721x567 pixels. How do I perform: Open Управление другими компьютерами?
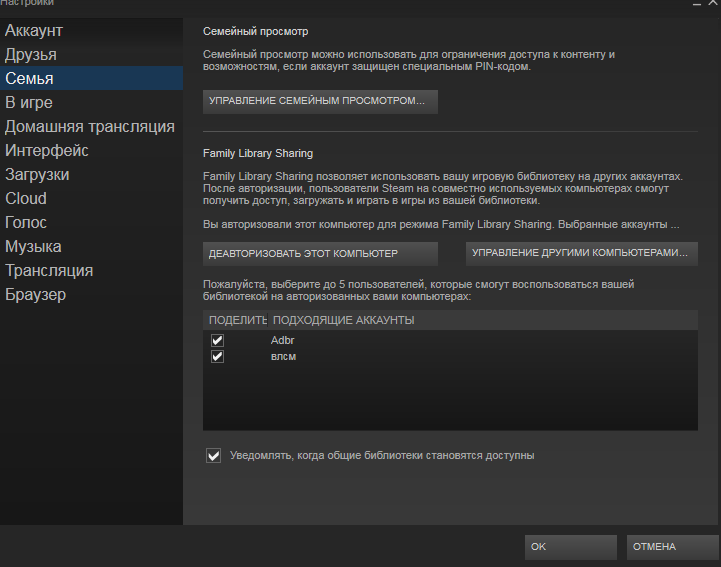point(581,253)
